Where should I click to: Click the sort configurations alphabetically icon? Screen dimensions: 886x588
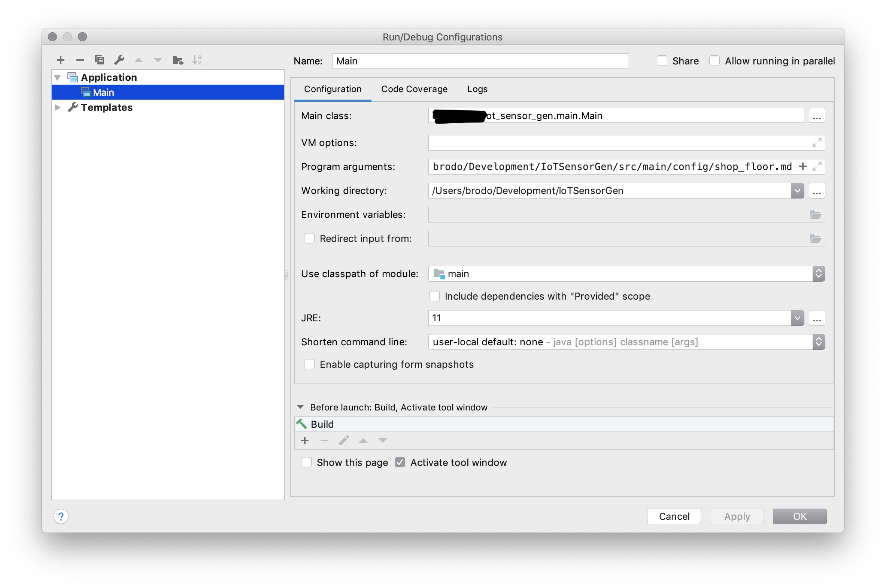197,60
